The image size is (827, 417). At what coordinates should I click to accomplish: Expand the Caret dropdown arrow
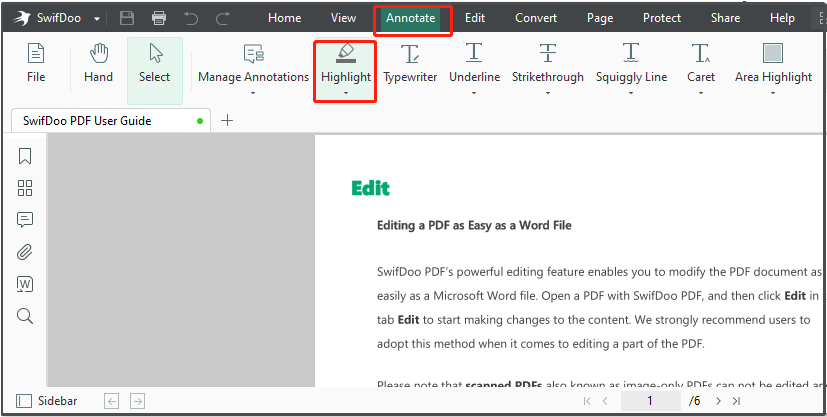701,94
